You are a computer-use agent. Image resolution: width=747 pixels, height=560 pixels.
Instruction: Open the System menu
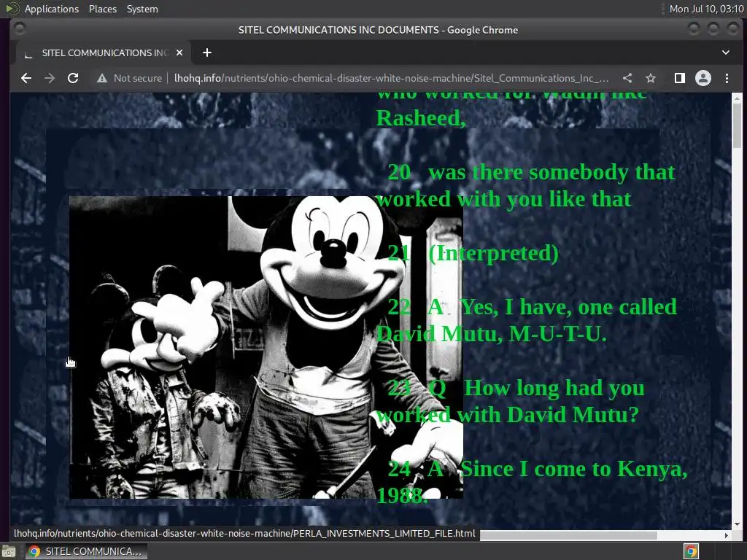point(142,9)
